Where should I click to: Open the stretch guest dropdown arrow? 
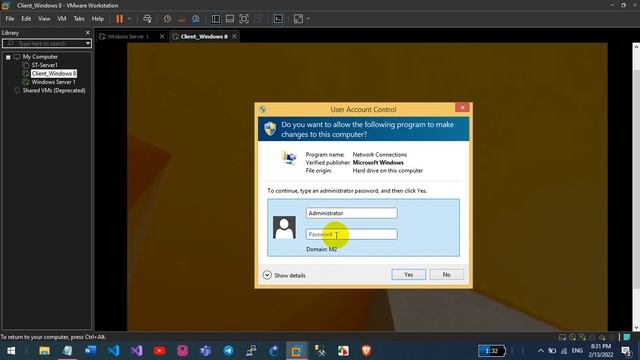tap(308, 19)
